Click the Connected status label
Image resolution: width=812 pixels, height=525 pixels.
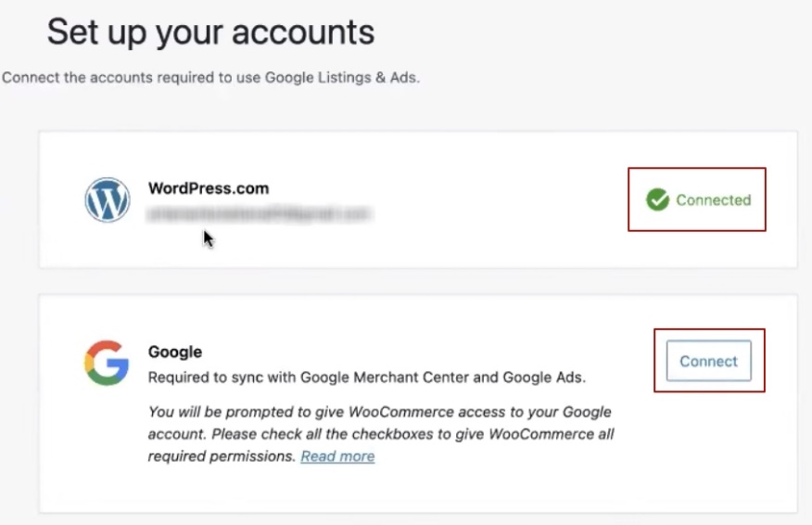713,199
